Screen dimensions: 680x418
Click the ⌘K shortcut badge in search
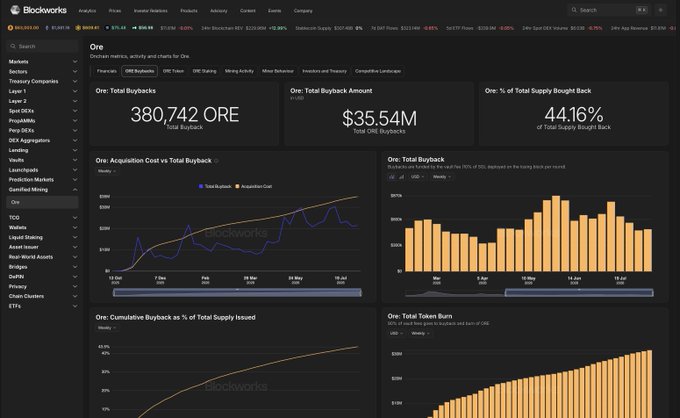coord(641,10)
